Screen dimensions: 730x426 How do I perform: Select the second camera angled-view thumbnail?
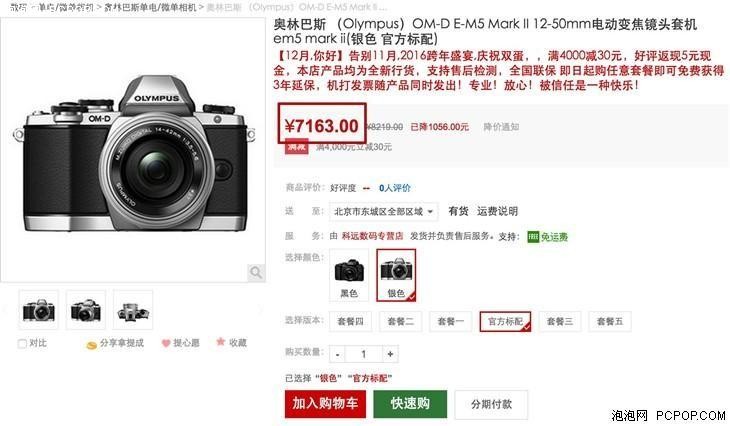[x=86, y=310]
